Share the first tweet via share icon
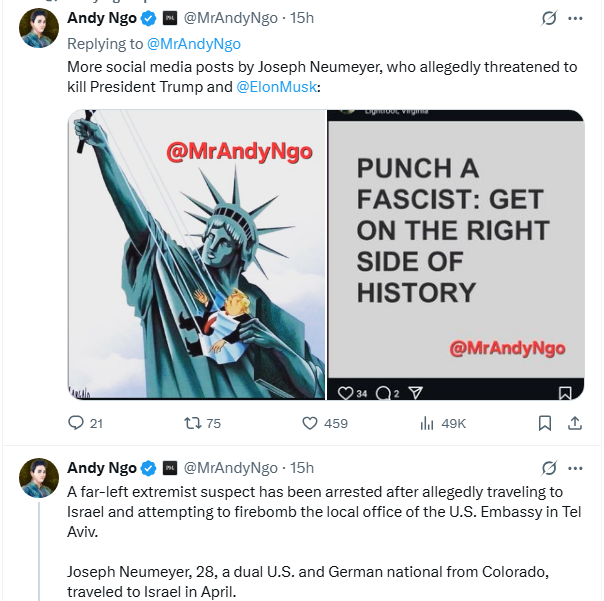Image resolution: width=604 pixels, height=601 pixels. pyautogui.click(x=575, y=423)
